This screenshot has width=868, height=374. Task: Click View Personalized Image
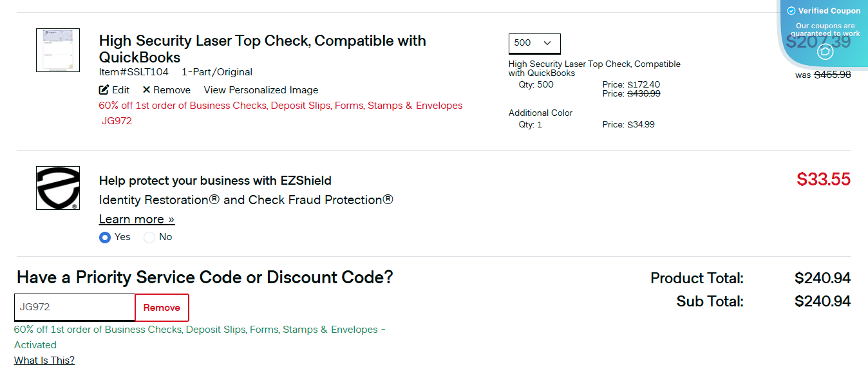point(260,89)
